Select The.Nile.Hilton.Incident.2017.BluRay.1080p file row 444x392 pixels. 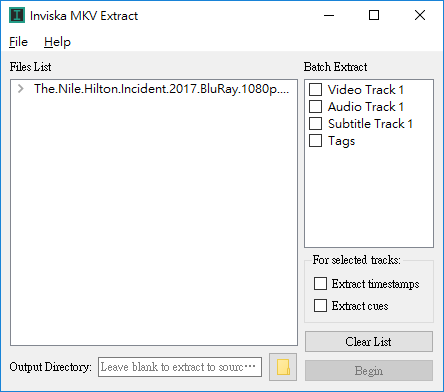[154, 89]
